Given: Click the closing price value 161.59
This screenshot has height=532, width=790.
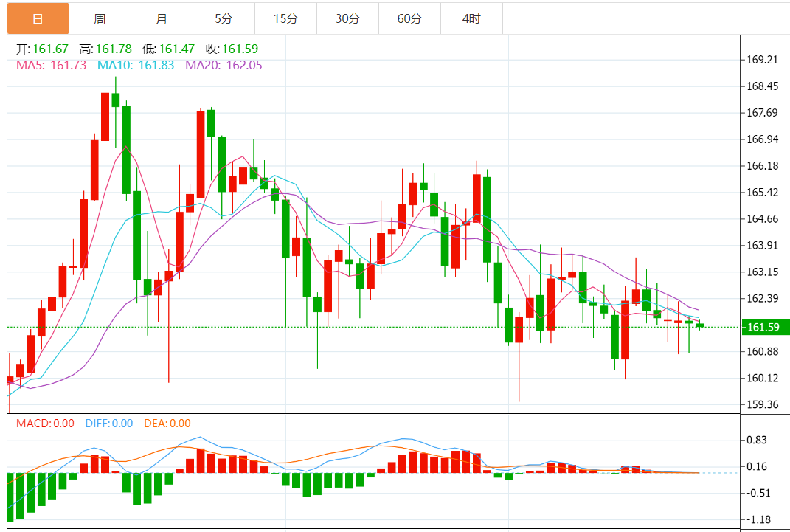Looking at the screenshot, I should (240, 49).
